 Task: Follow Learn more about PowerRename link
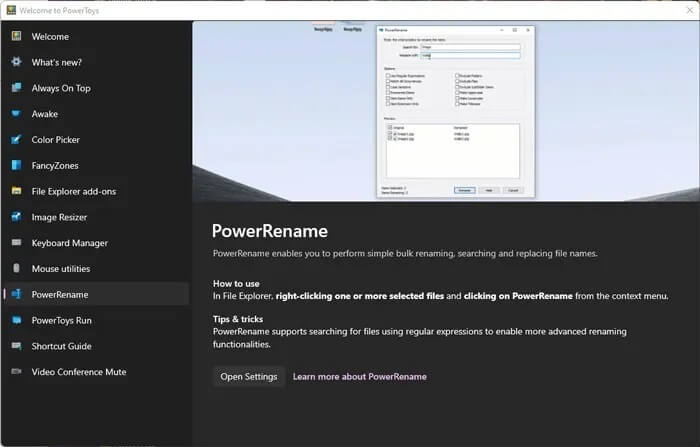pyautogui.click(x=359, y=376)
